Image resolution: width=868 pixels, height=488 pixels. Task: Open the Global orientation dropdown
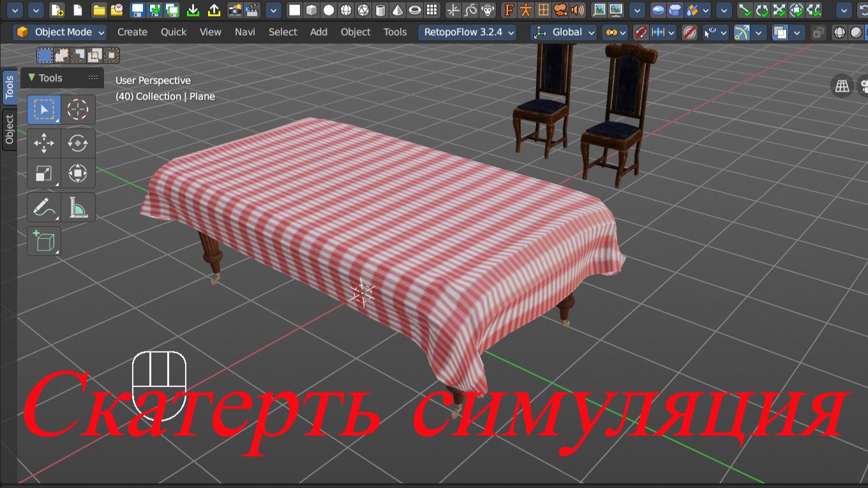coord(564,32)
